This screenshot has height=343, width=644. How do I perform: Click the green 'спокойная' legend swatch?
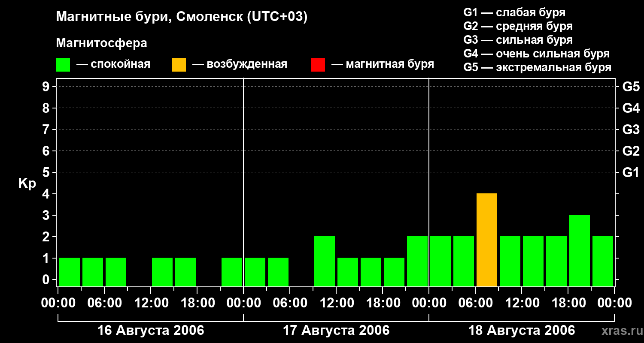point(63,65)
